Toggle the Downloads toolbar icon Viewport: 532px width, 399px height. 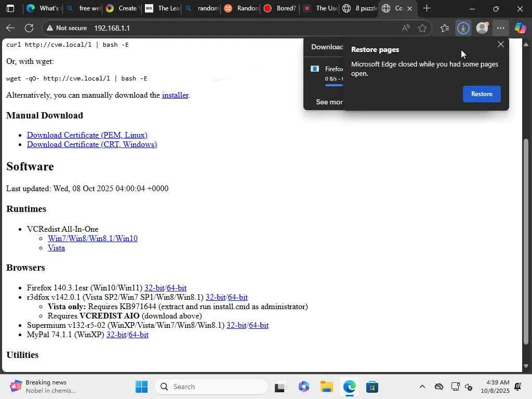click(463, 28)
